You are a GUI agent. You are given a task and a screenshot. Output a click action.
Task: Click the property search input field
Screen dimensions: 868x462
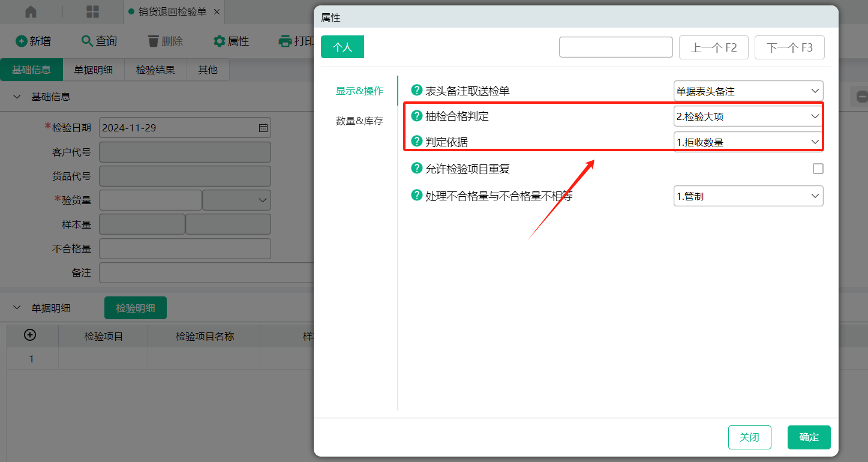point(615,47)
